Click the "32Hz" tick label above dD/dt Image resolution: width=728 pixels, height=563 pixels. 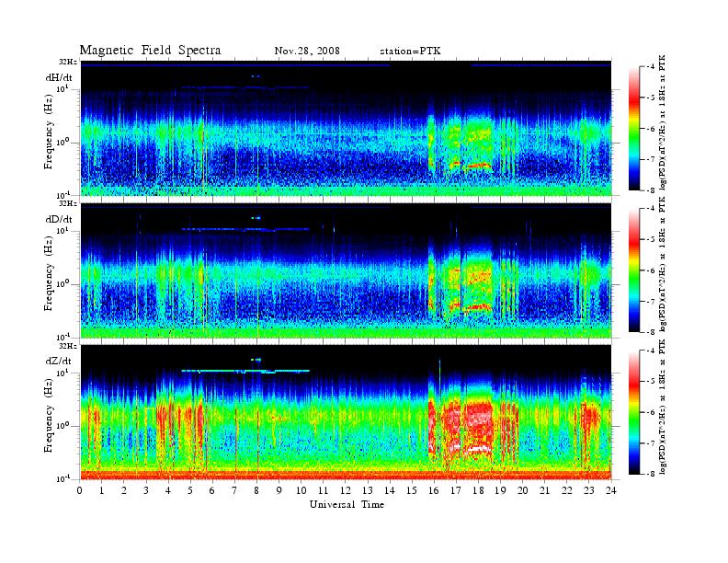coord(68,203)
